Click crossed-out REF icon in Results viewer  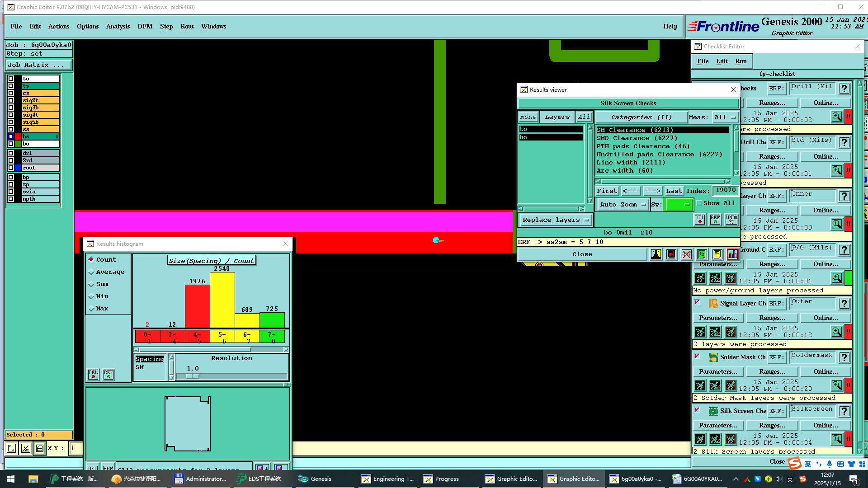686,254
